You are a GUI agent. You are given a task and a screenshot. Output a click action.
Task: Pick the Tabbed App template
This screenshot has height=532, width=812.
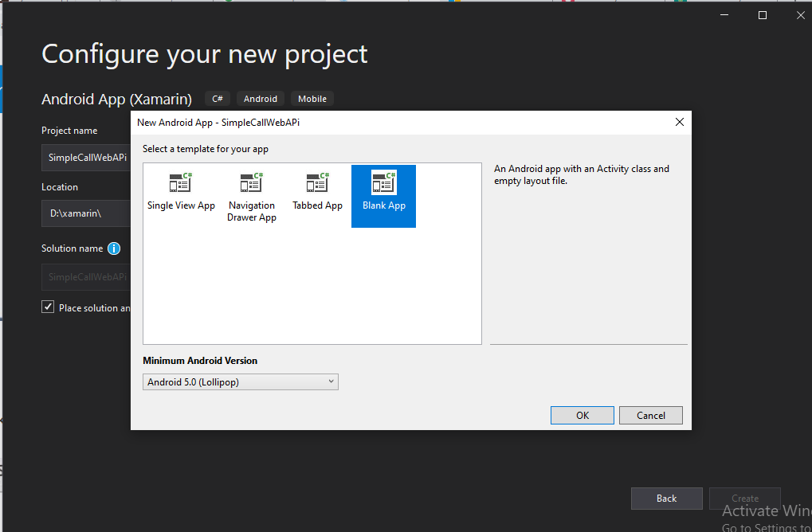coord(317,192)
